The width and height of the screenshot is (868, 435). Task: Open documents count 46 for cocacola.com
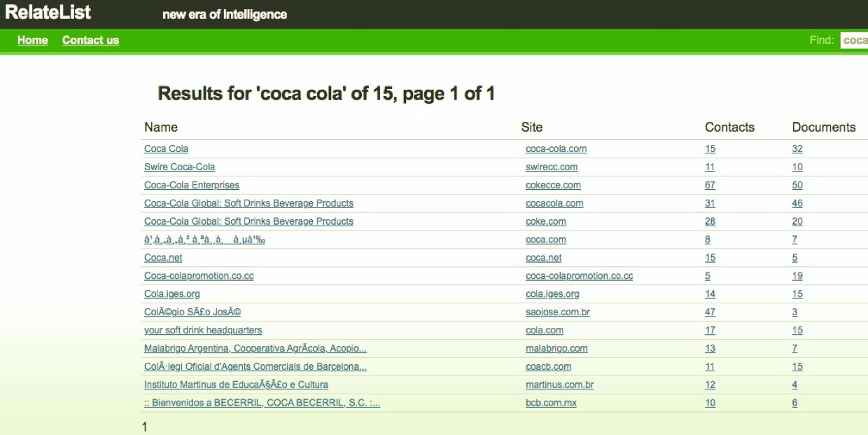[797, 203]
